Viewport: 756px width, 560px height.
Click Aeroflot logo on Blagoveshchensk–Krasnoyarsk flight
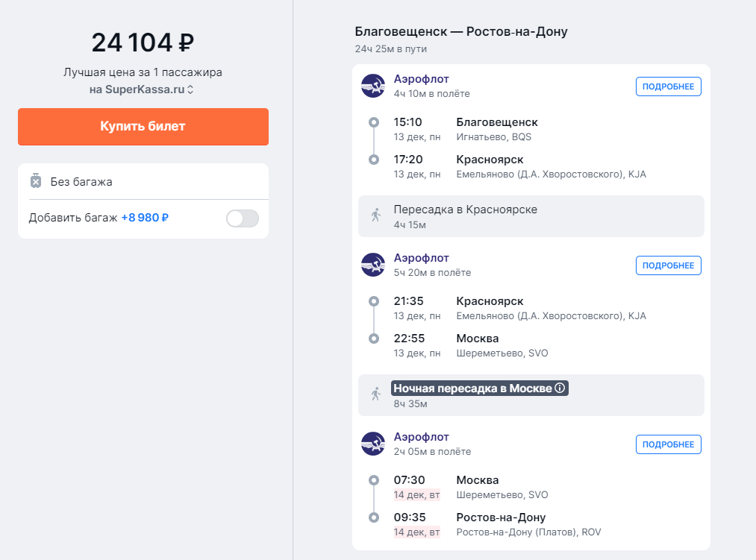pos(373,86)
